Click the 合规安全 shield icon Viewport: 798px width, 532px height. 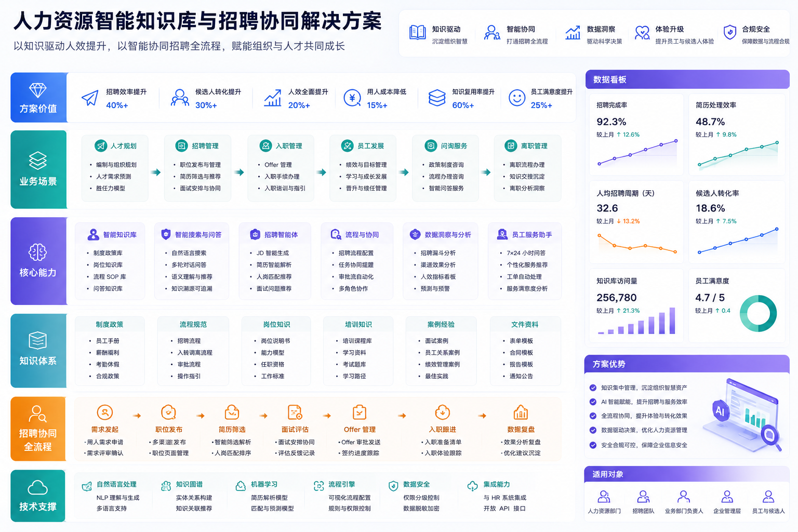pos(730,32)
